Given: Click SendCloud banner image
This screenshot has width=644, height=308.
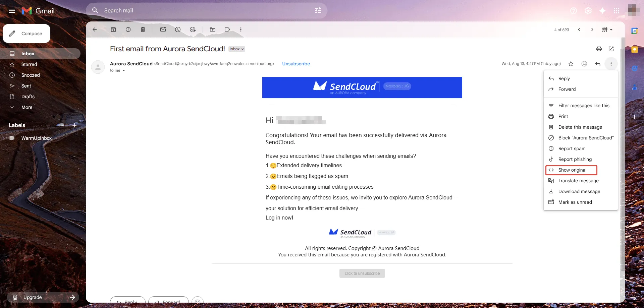Looking at the screenshot, I should pos(362,87).
